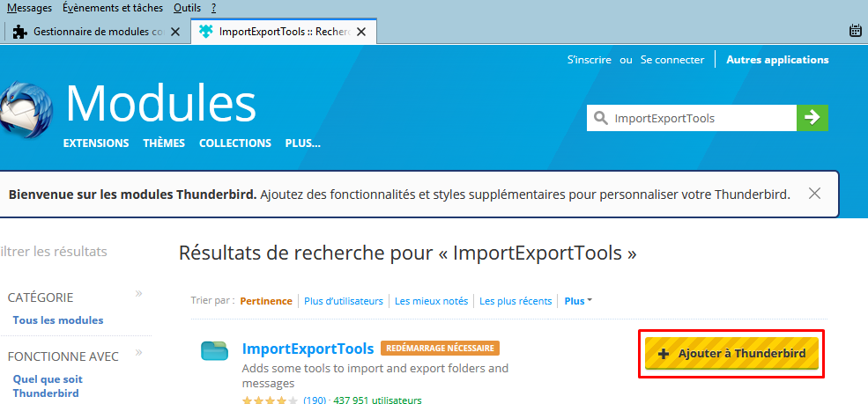
Task: Close the ImportExportTools tab
Action: coord(360,32)
